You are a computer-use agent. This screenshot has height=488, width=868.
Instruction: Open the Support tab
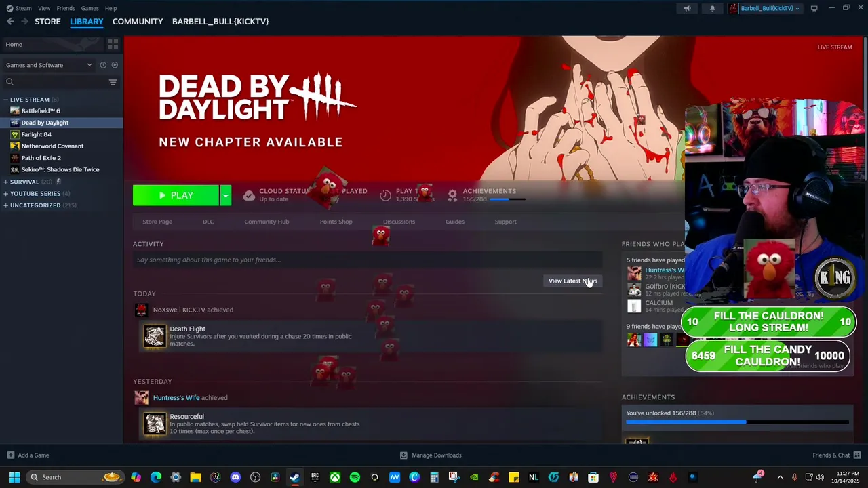[x=505, y=222]
